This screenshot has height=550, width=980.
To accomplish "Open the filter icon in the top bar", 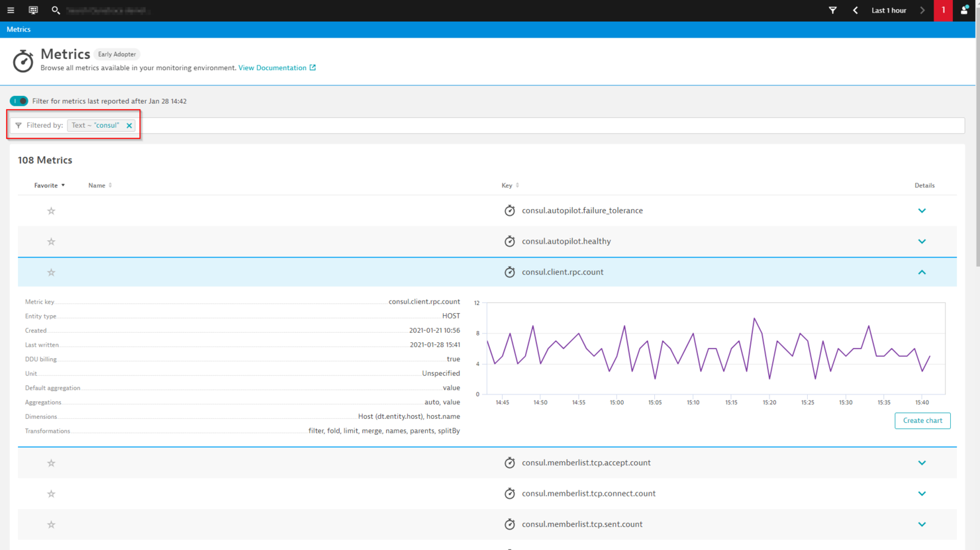I will tap(832, 10).
